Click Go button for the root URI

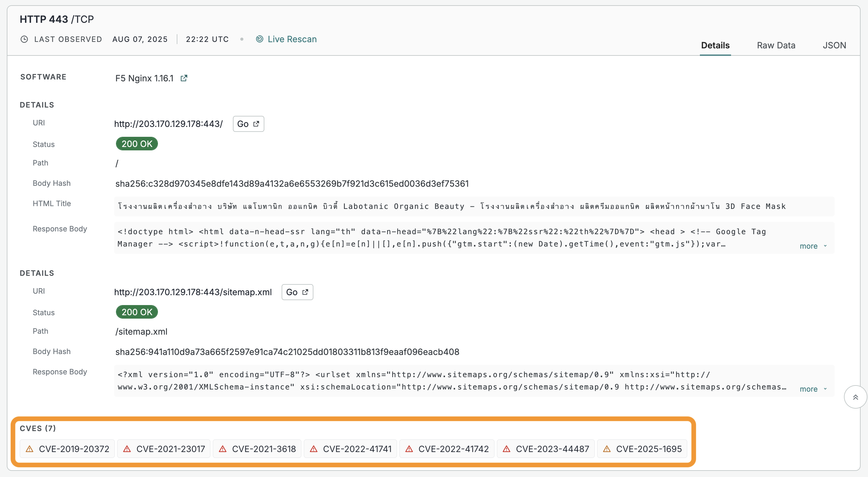(x=248, y=124)
